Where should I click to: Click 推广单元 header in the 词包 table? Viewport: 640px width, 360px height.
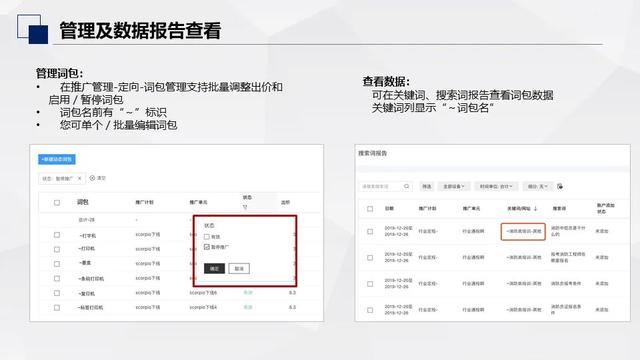[198, 202]
